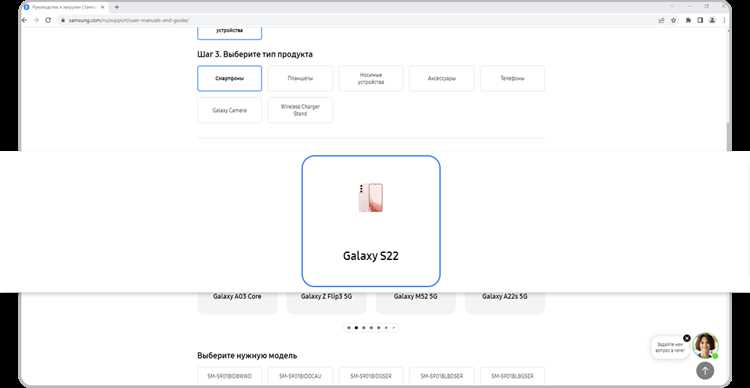The height and width of the screenshot is (388, 750).
Task: Click the active dark carousel pagination dot
Action: click(x=356, y=328)
